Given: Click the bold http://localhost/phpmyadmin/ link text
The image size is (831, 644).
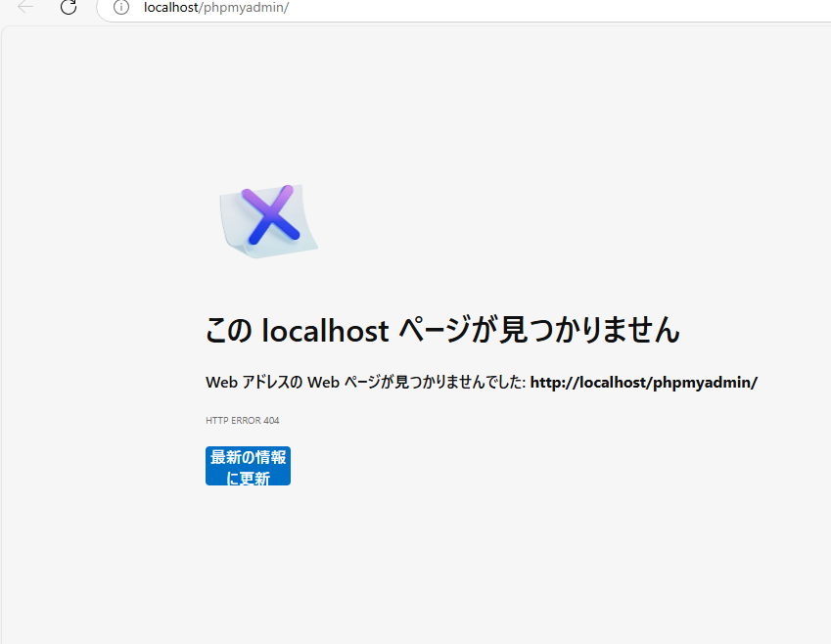Looking at the screenshot, I should point(643,382).
